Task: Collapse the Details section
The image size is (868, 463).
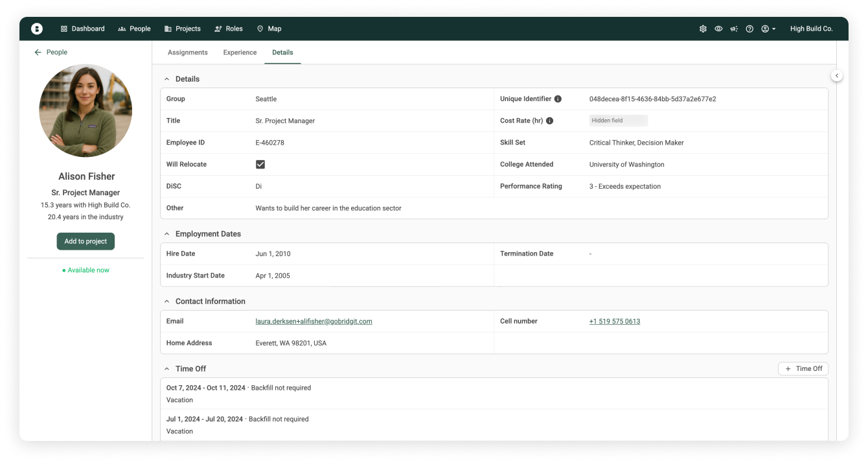Action: (x=167, y=79)
